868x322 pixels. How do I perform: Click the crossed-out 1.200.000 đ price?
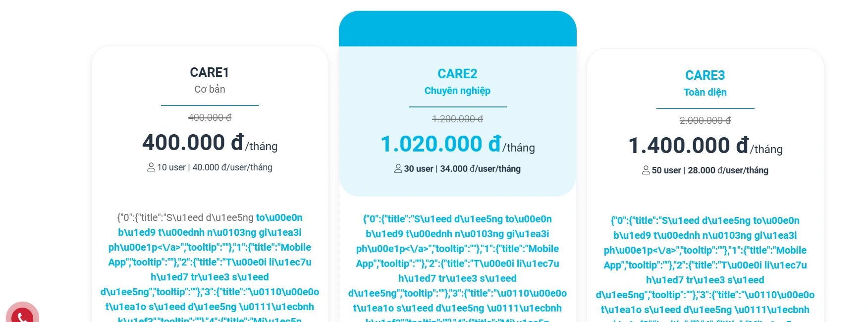pos(457,119)
